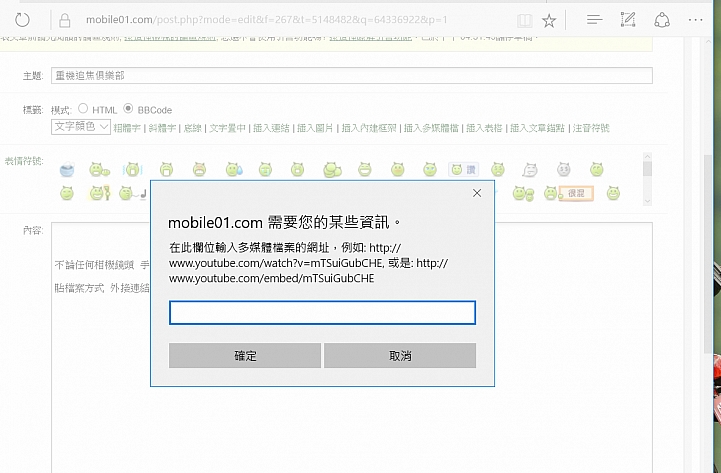721x473 pixels.
Task: Insert the white pale ghost-like emoticon
Action: coord(530,170)
